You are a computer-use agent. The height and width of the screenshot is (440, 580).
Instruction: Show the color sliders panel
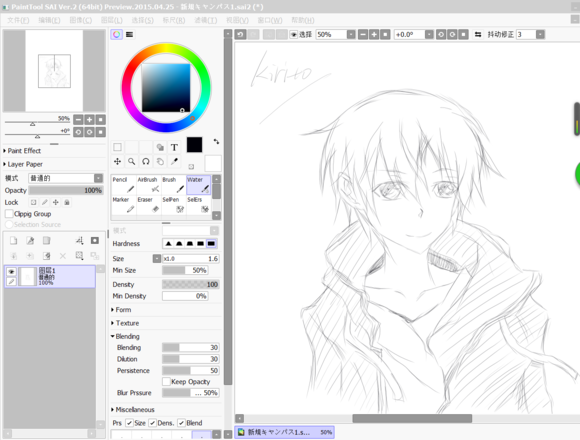[x=129, y=34]
